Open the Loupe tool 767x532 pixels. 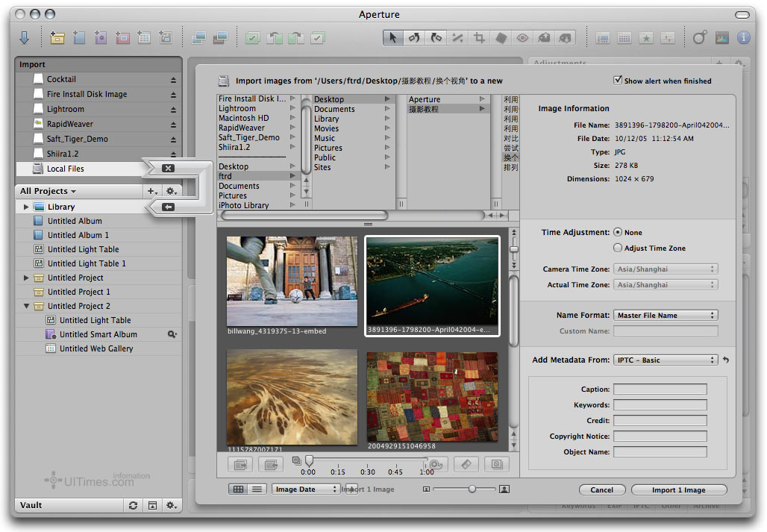(700, 37)
